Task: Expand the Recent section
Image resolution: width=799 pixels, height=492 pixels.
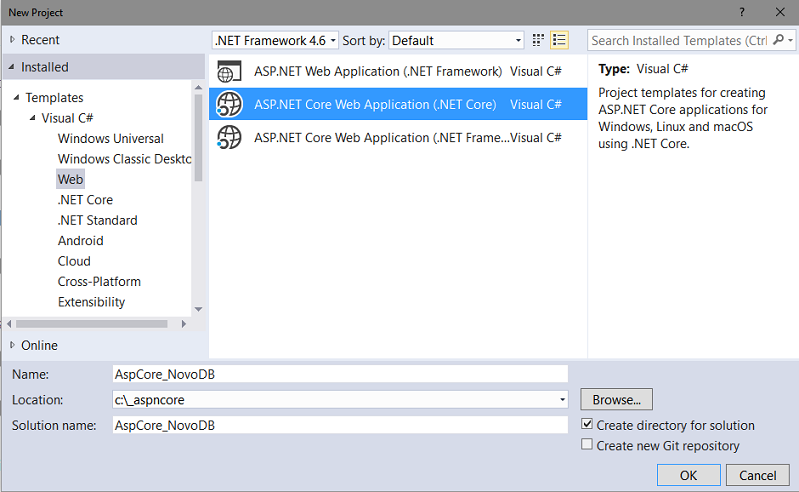Action: click(x=12, y=40)
